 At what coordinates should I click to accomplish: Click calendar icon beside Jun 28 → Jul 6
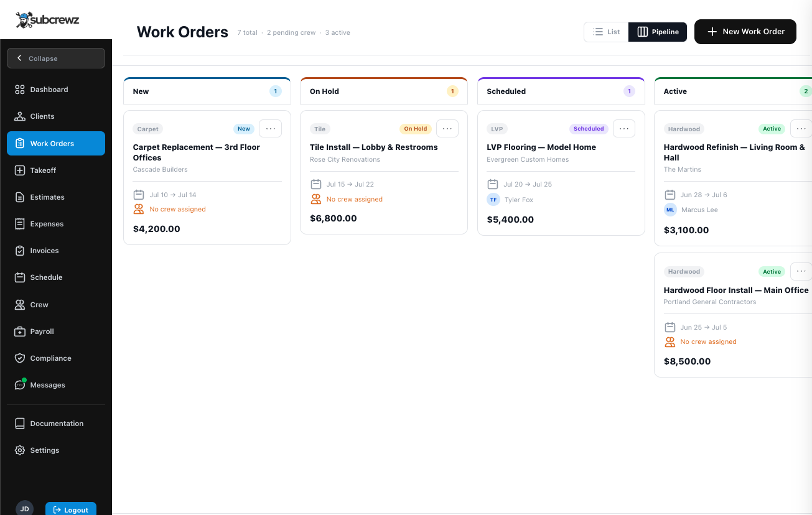670,195
